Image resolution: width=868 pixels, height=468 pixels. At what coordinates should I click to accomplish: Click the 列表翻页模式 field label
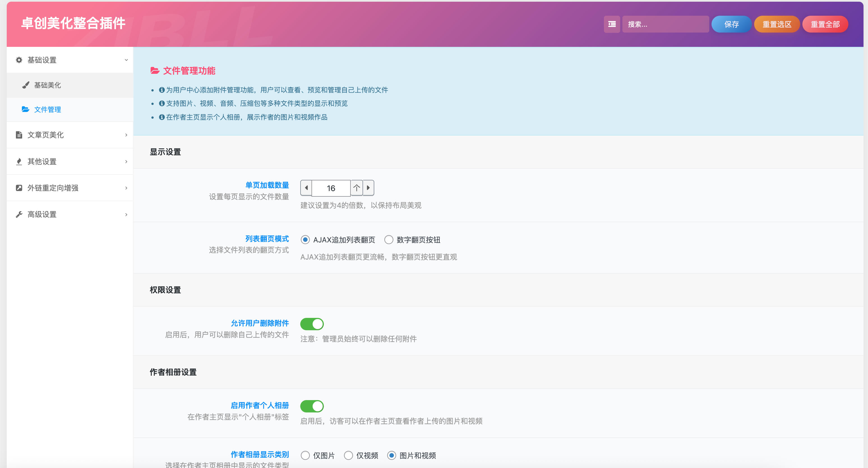click(267, 239)
